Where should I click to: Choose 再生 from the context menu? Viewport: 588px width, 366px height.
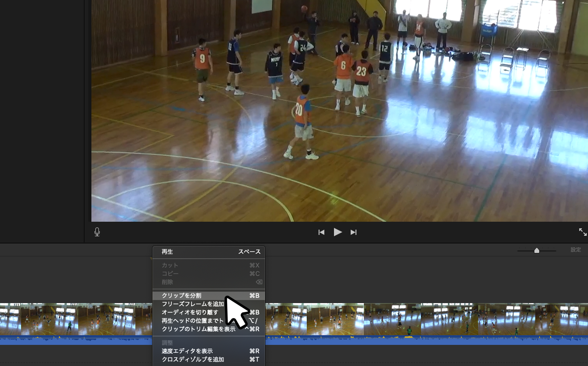[167, 252]
